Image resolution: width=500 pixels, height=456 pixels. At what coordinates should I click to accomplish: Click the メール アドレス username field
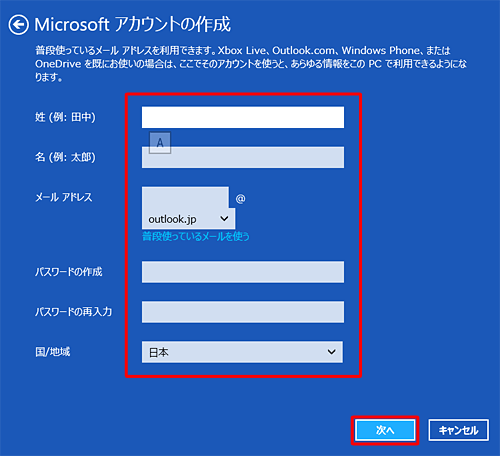tap(185, 197)
